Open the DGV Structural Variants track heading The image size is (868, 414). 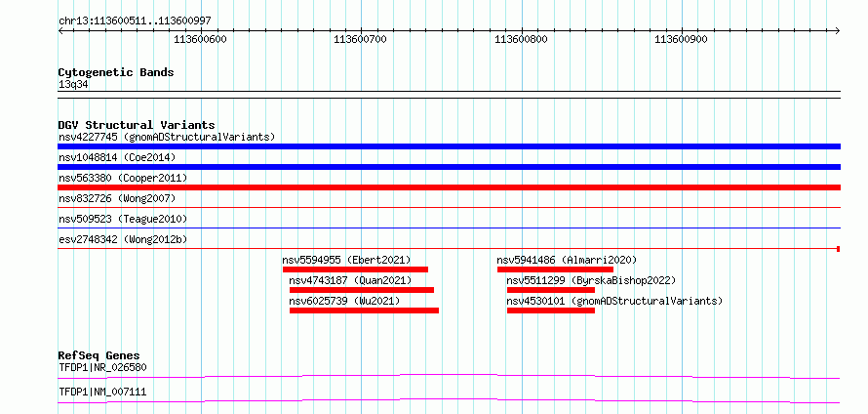click(137, 125)
